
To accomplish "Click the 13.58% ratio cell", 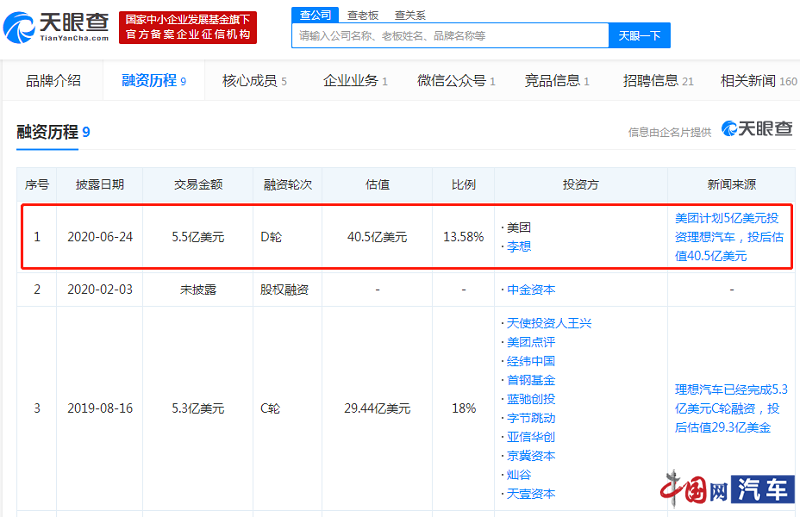I will click(463, 237).
